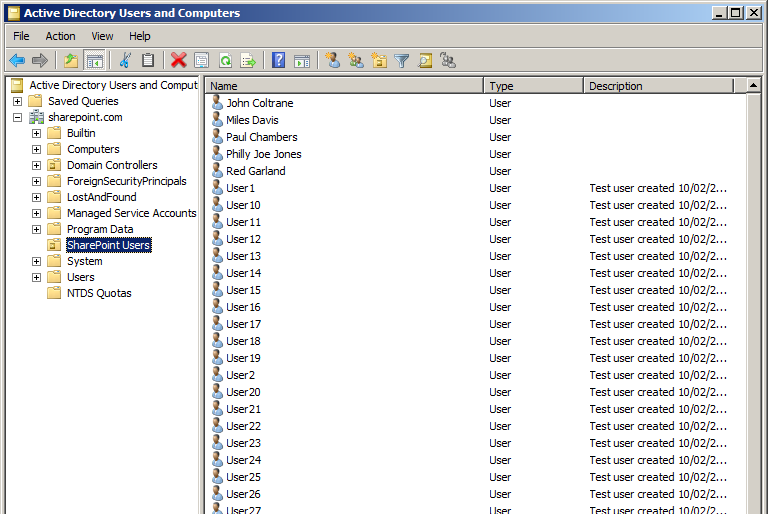Expand the LostAndFound node
This screenshot has height=514, width=768.
[x=36, y=197]
